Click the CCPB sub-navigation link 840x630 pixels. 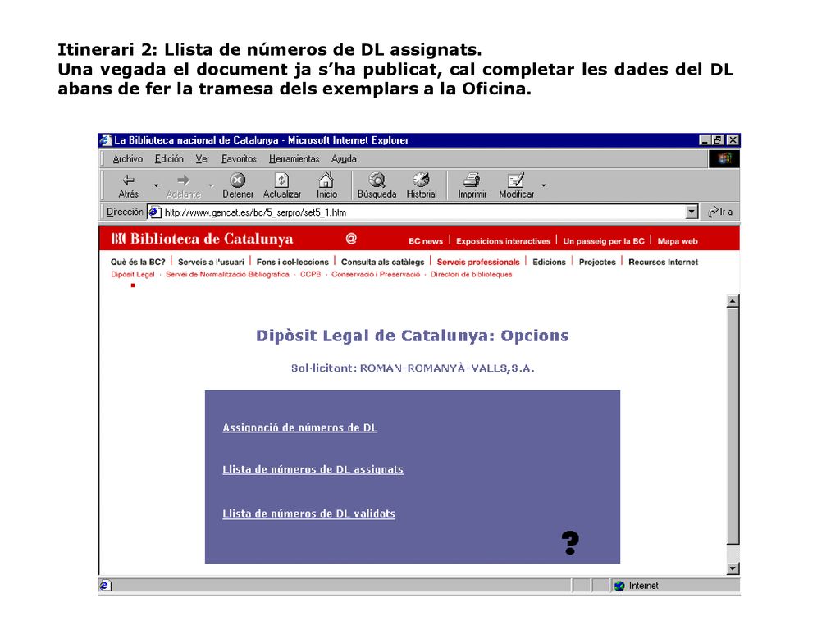(x=310, y=274)
